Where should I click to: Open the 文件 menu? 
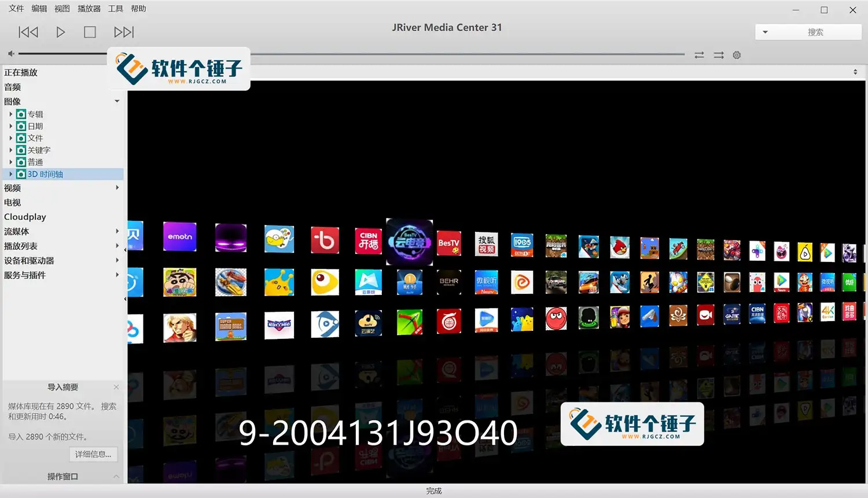(16, 9)
